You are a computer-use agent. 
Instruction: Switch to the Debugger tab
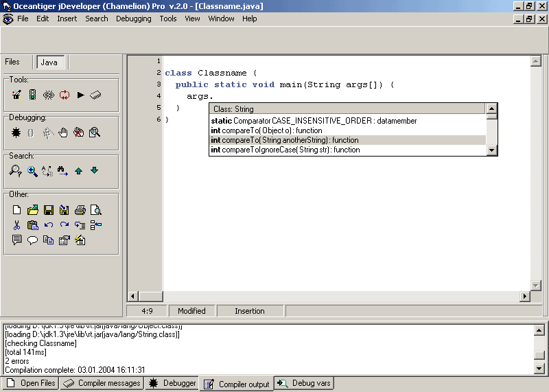coord(172,383)
